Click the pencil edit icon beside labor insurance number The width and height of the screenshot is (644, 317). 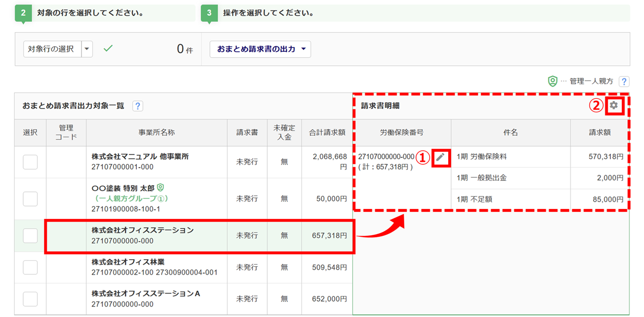coord(440,157)
